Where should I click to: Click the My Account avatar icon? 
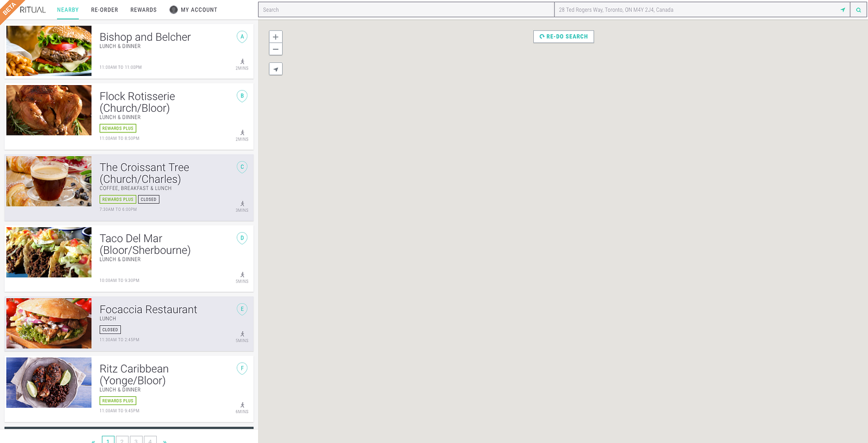click(174, 10)
